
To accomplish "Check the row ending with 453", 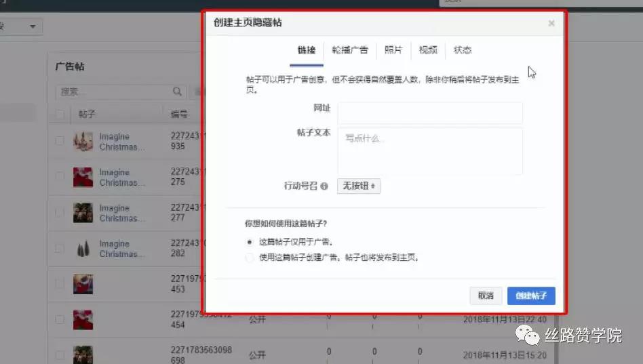I will pyautogui.click(x=60, y=283).
